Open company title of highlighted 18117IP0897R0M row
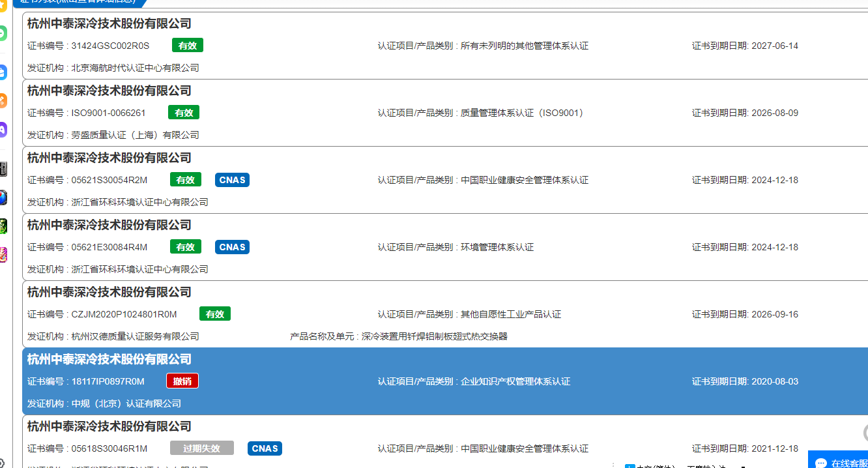 tap(109, 360)
